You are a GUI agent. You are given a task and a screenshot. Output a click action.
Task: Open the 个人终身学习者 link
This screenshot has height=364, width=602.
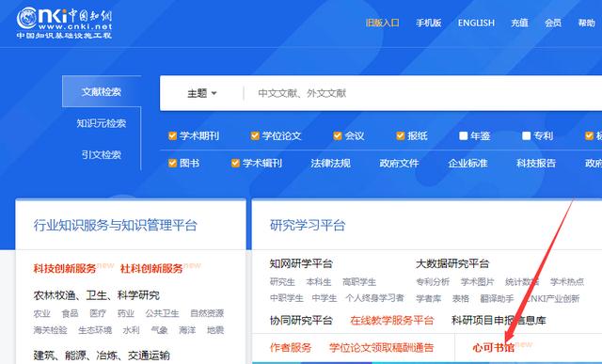click(x=374, y=298)
